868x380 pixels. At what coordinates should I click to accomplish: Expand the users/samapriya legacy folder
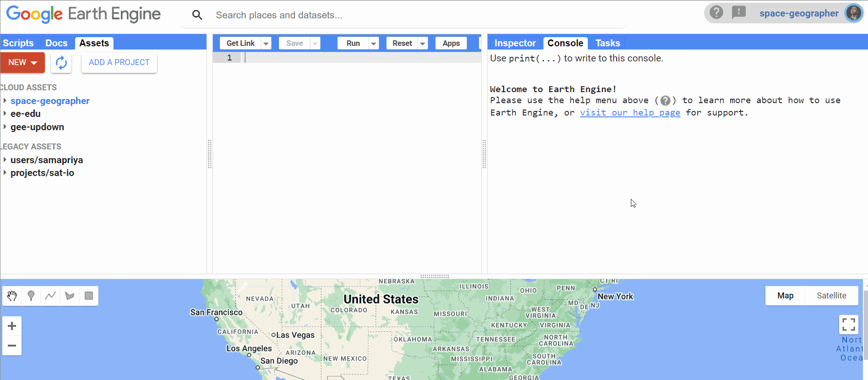click(5, 160)
